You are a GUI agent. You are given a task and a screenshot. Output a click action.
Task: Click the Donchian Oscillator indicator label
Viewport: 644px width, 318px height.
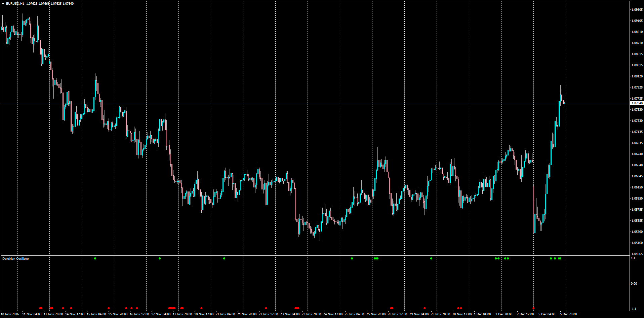tap(16, 259)
